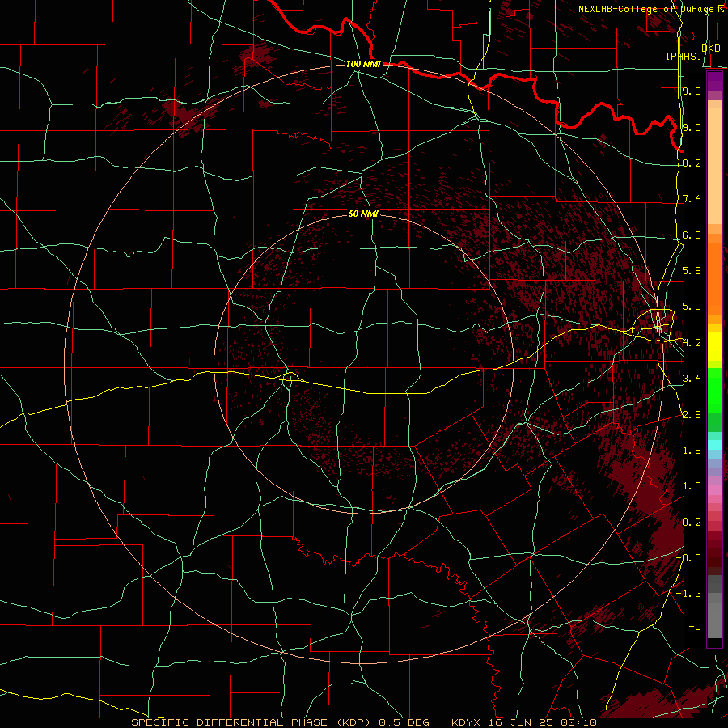Click the 8.2 value on color scale
The width and height of the screenshot is (728, 728).
click(692, 163)
